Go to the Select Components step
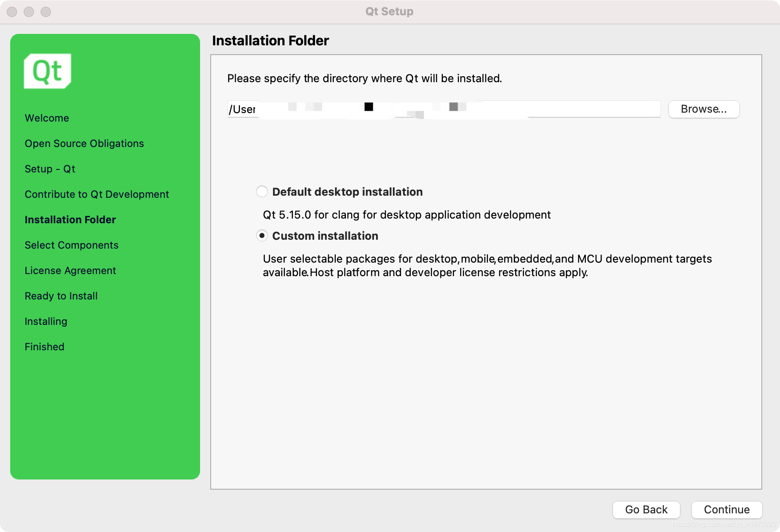This screenshot has width=780, height=532. [x=71, y=245]
